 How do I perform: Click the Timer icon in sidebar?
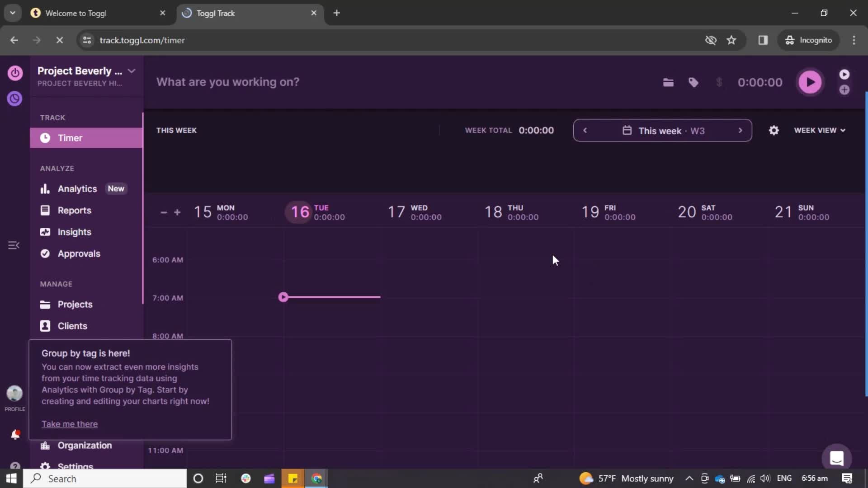45,137
